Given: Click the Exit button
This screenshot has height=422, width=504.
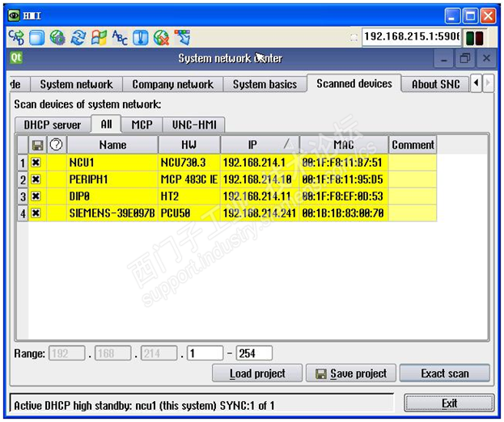Looking at the screenshot, I should 449,403.
